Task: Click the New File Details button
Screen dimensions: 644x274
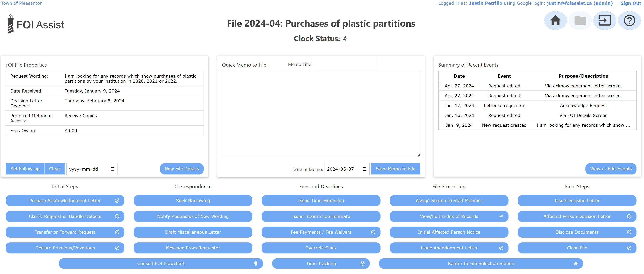Action: (182, 169)
